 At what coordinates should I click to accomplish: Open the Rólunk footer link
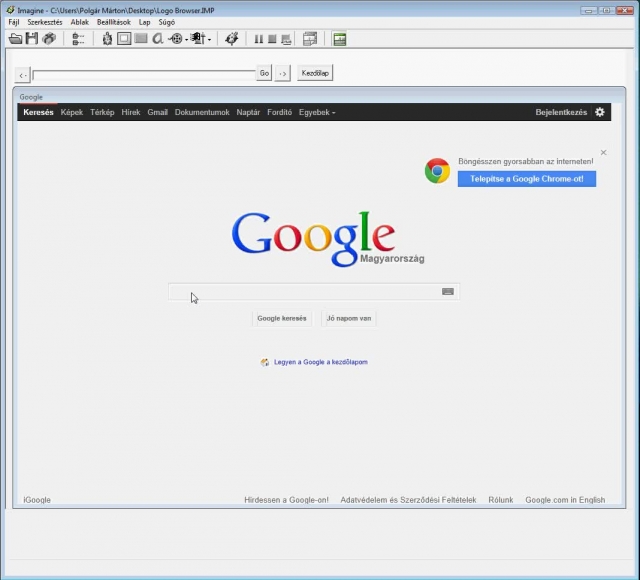coord(501,500)
